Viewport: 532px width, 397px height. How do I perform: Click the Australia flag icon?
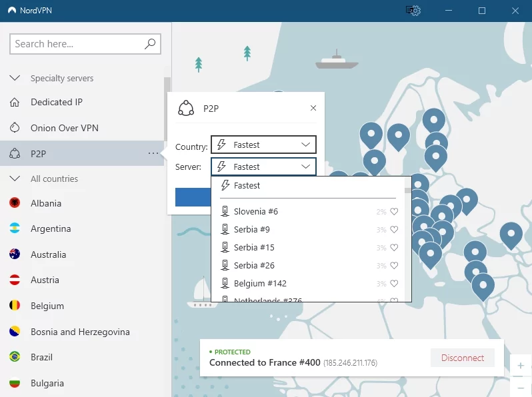15,254
